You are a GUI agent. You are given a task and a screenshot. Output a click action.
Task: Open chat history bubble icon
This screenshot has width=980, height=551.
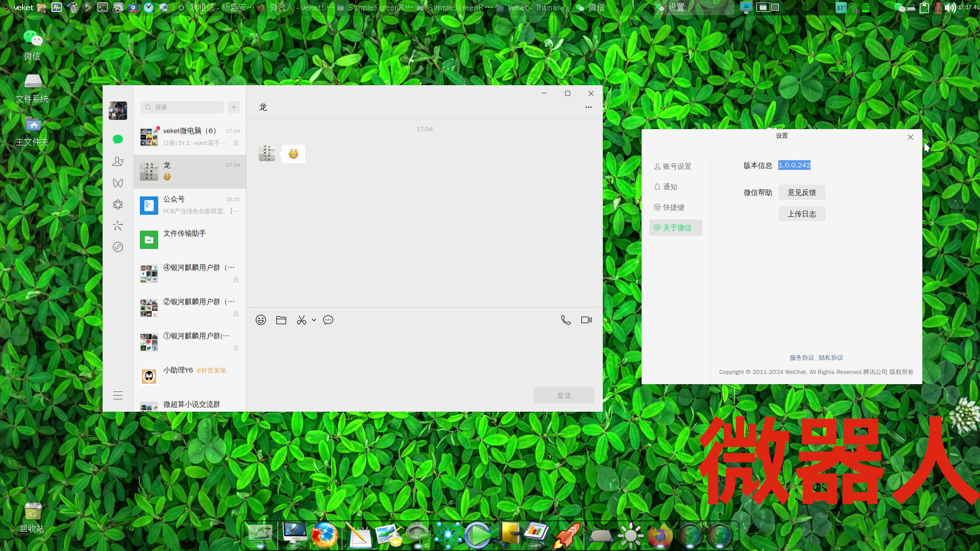(328, 320)
